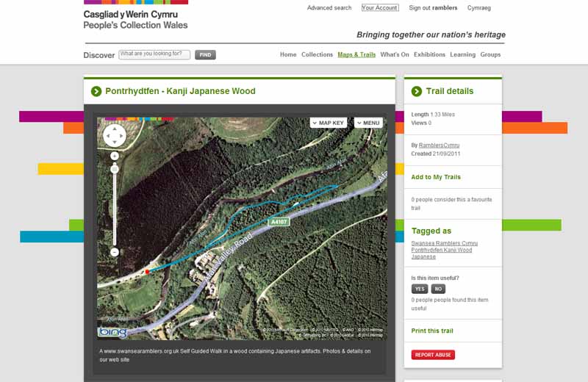Zoom in with the map plus button
The height and width of the screenshot is (382, 588).
(115, 156)
